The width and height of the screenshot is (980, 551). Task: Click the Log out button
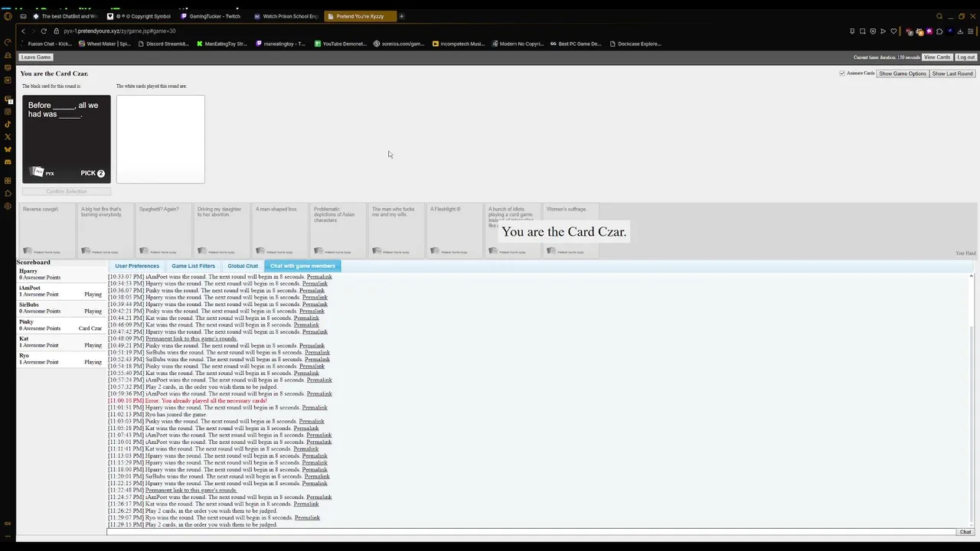pos(965,57)
